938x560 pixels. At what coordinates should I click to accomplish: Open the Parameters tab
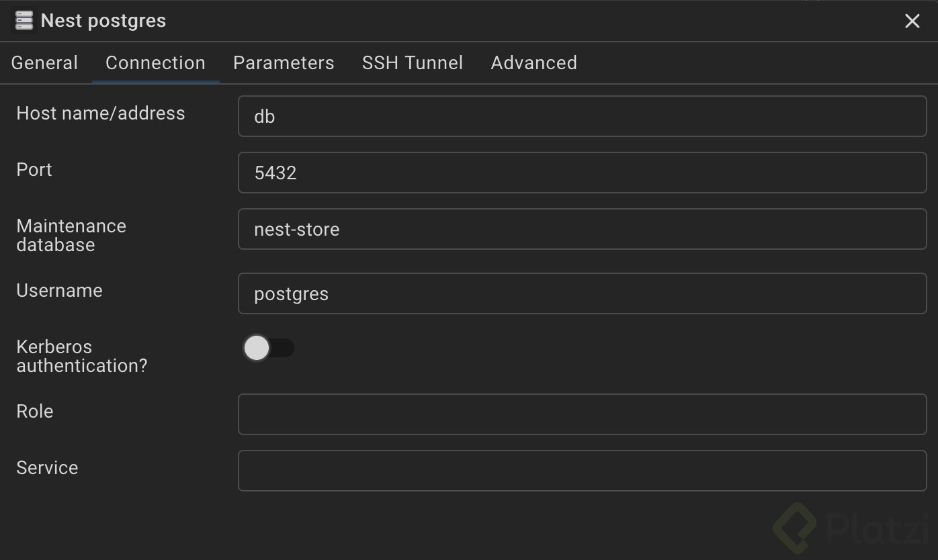pyautogui.click(x=284, y=63)
